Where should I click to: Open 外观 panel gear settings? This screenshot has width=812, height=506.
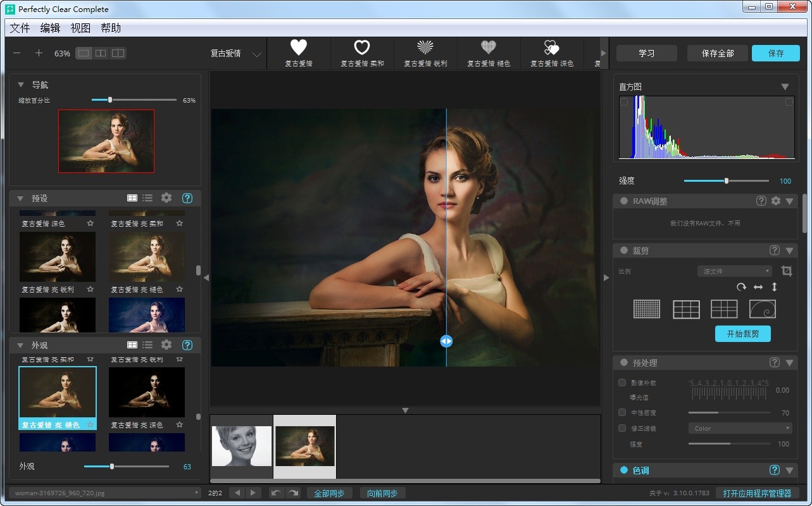click(x=166, y=345)
